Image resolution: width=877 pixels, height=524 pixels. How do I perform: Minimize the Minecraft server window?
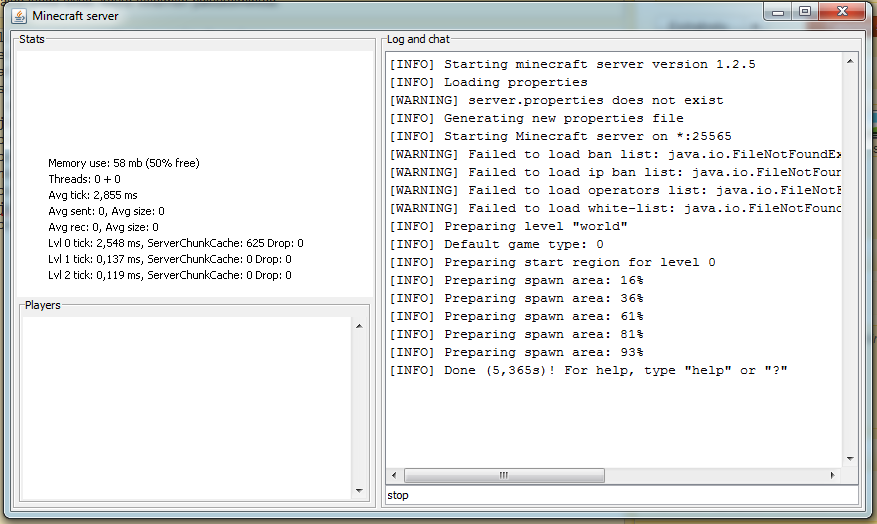point(777,12)
